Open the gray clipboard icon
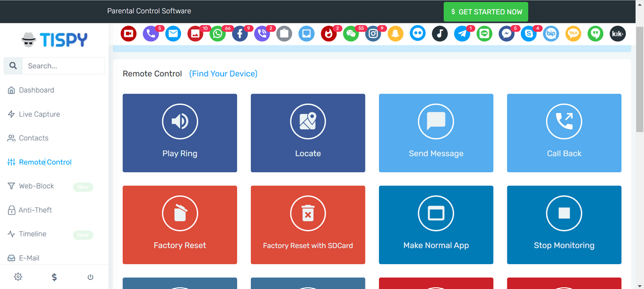This screenshot has height=289, width=644. 284,33
